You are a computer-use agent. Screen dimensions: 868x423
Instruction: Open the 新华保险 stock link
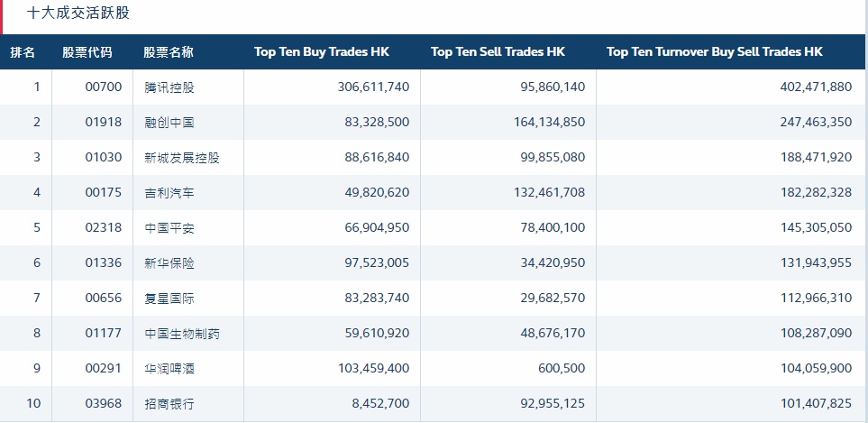[x=169, y=263]
